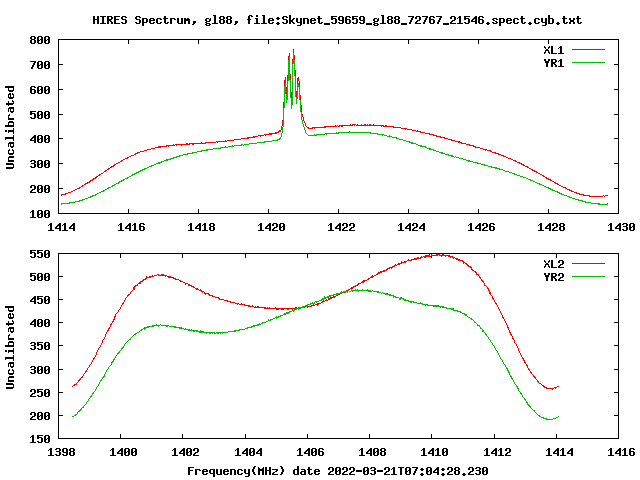Screen dimensions: 640x480
Task: Select the YR2 legend label
Action: 553,277
